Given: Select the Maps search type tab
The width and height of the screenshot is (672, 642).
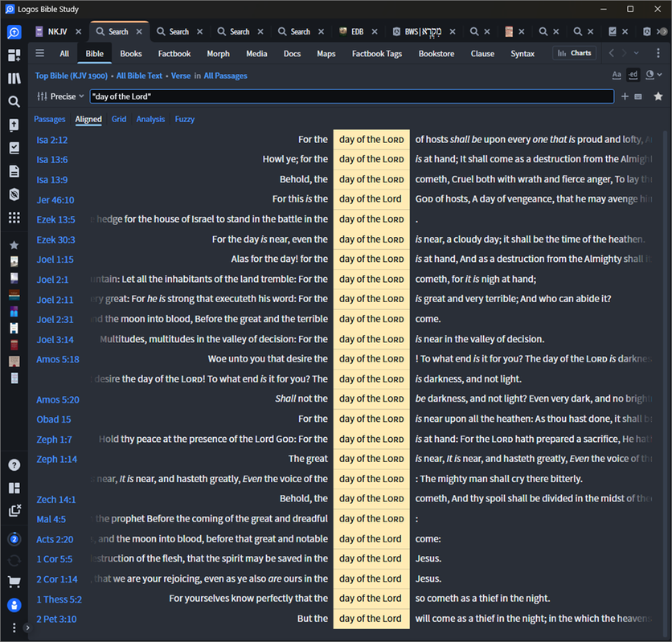Looking at the screenshot, I should [x=326, y=54].
